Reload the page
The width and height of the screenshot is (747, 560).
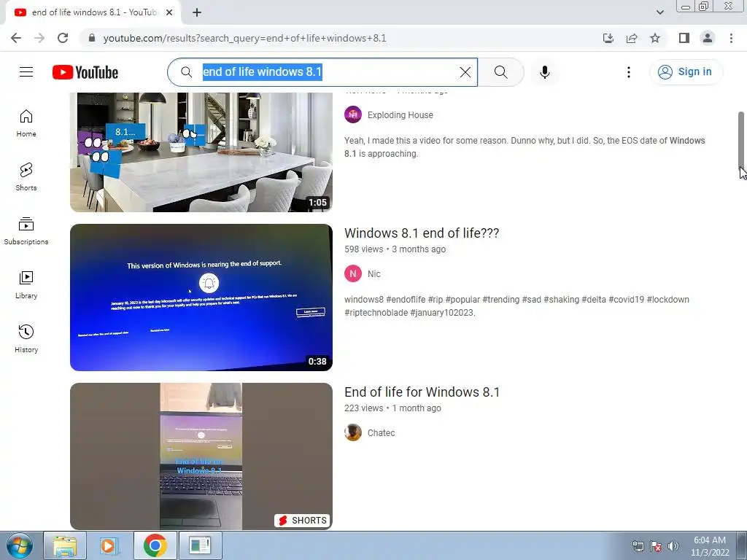point(63,38)
